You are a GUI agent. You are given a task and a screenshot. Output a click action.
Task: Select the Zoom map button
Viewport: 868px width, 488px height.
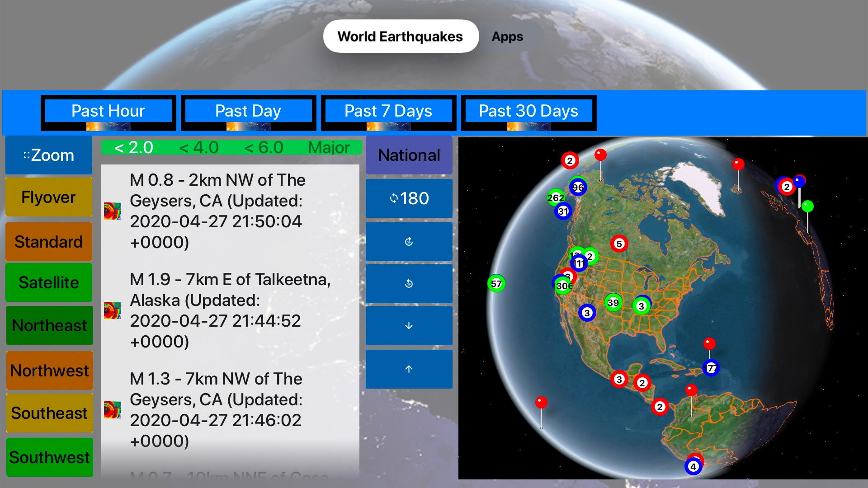pos(49,155)
